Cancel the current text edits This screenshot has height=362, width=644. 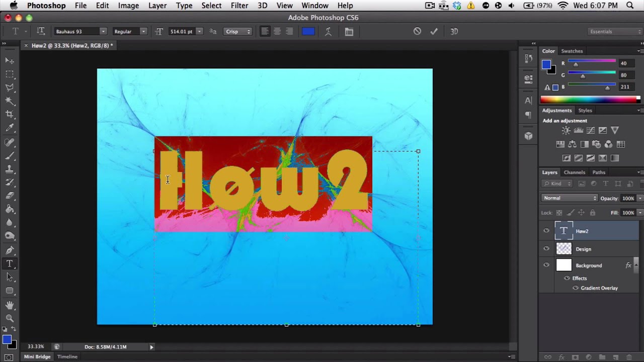pos(417,31)
